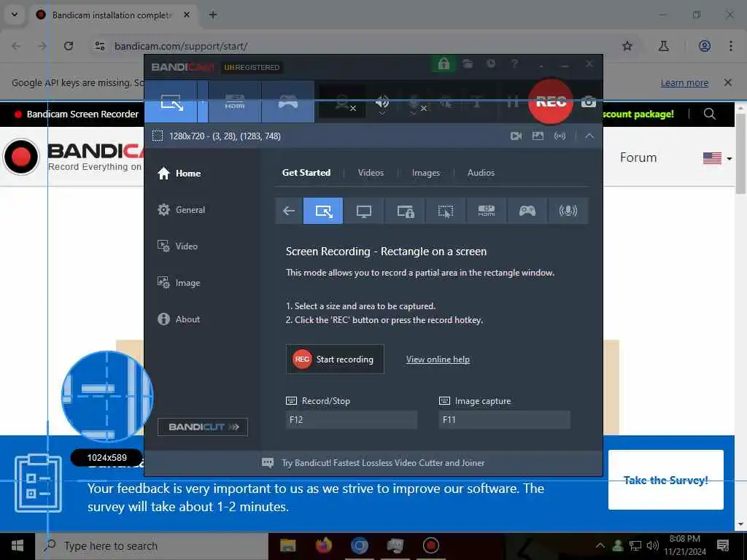The height and width of the screenshot is (560, 747).
Task: Open video file list icon in status bar
Action: pyautogui.click(x=516, y=136)
